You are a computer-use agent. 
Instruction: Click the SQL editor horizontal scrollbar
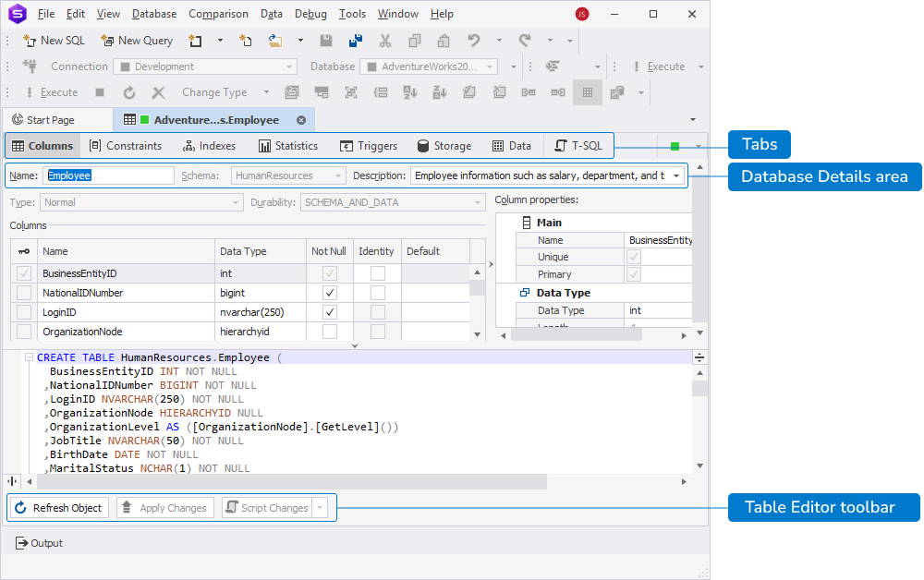[x=292, y=482]
